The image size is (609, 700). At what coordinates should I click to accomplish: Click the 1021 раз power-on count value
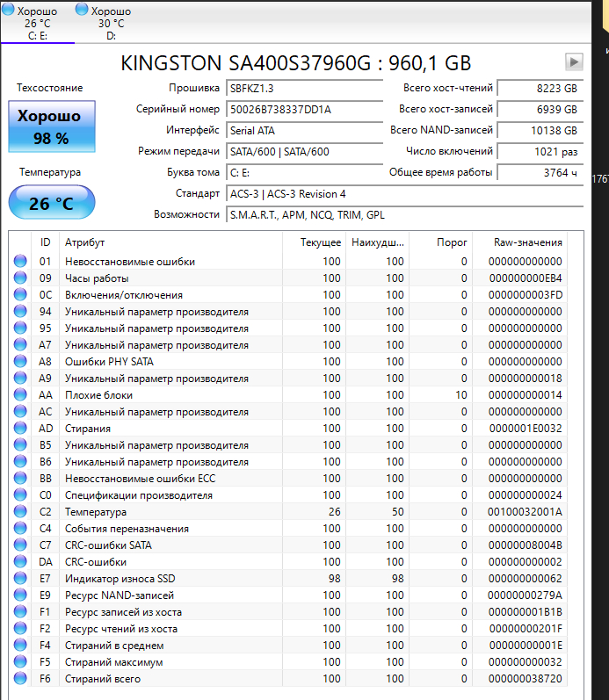tap(540, 152)
